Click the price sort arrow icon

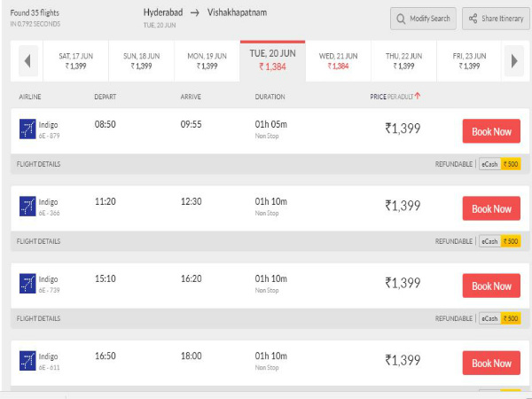coord(418,96)
